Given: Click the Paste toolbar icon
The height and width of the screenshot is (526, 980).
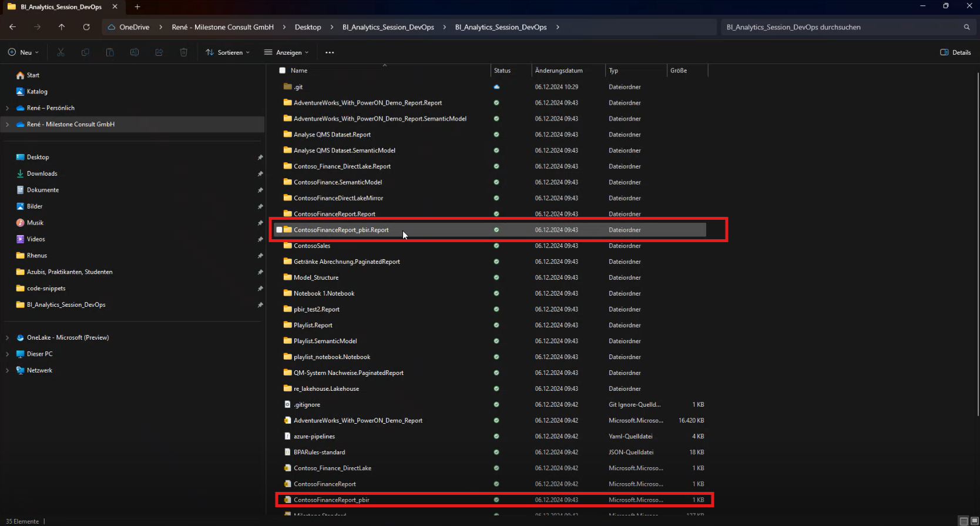Looking at the screenshot, I should 110,52.
